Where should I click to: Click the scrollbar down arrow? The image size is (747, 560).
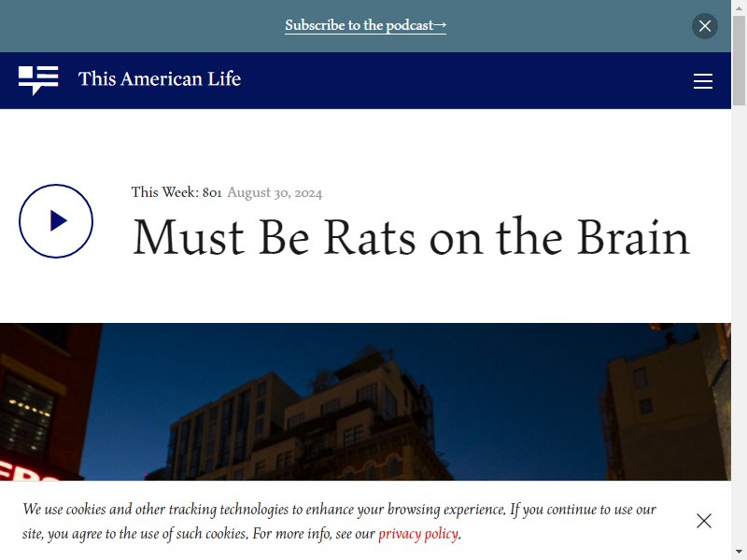coord(739,553)
